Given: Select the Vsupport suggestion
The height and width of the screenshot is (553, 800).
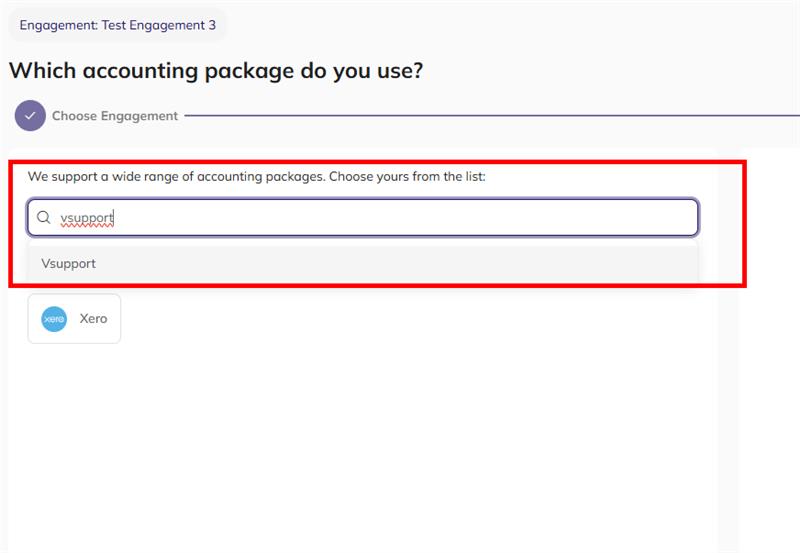Looking at the screenshot, I should coord(363,263).
